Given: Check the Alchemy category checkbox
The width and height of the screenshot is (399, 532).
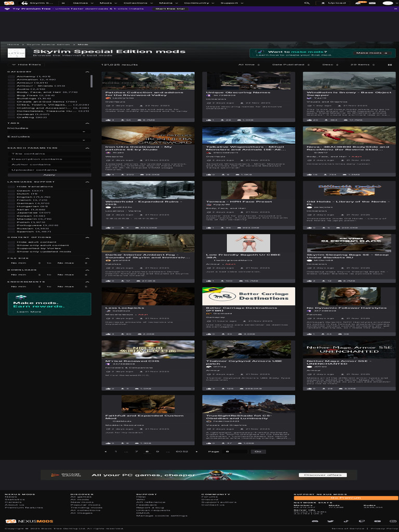Looking at the screenshot, I should pos(11,76).
